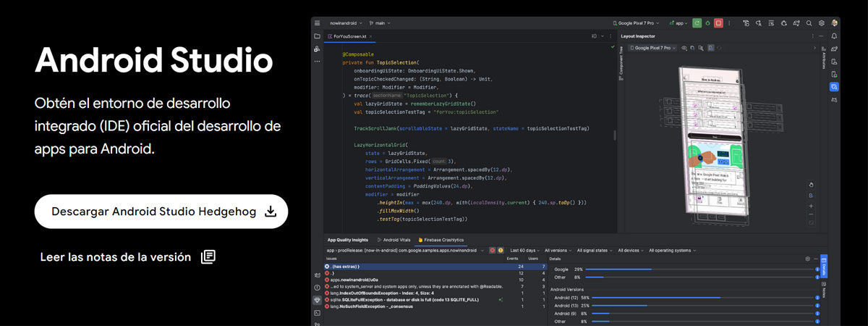Viewport: 868px width, 326px height.
Task: Open the hamburger main menu
Action: [x=317, y=23]
